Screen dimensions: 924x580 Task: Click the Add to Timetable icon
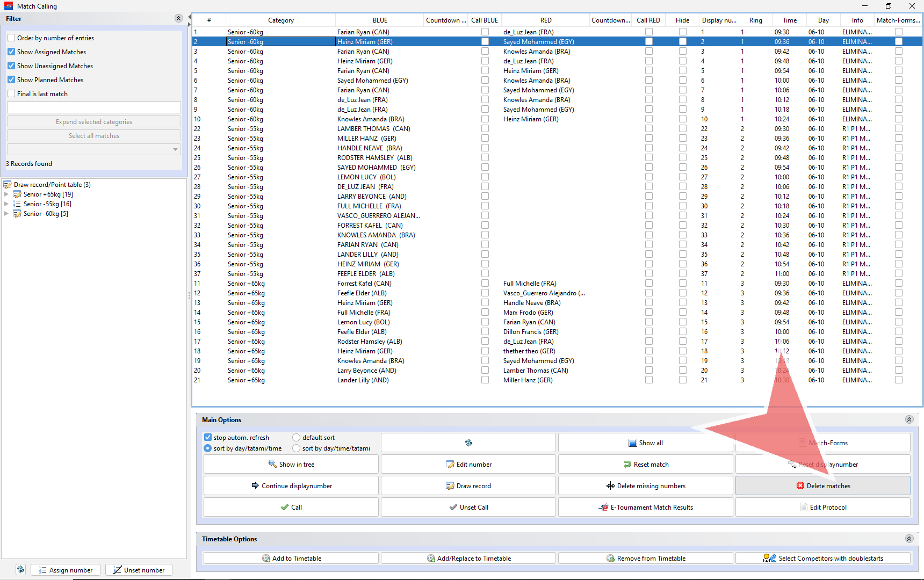266,559
